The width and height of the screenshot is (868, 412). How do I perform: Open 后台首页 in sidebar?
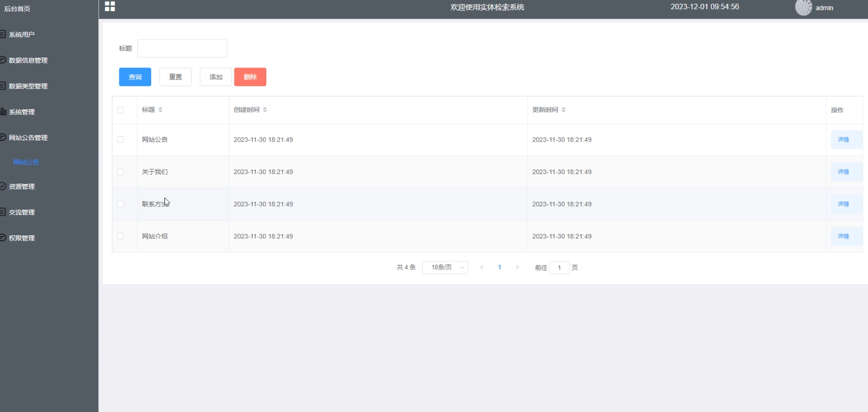pyautogui.click(x=18, y=8)
